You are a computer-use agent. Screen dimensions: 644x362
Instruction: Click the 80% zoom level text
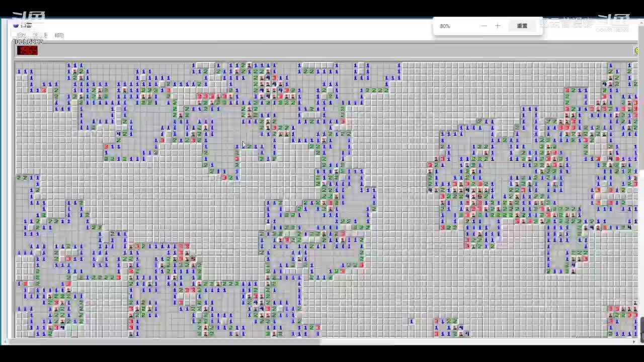(445, 26)
